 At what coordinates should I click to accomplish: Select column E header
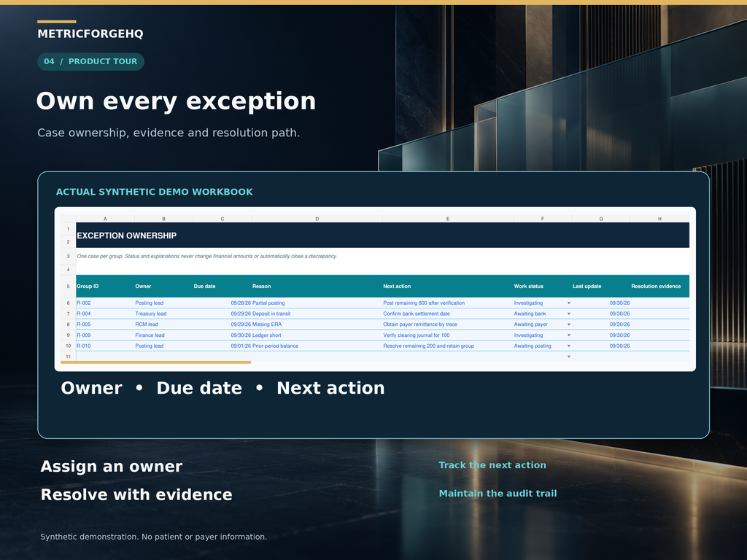(448, 219)
